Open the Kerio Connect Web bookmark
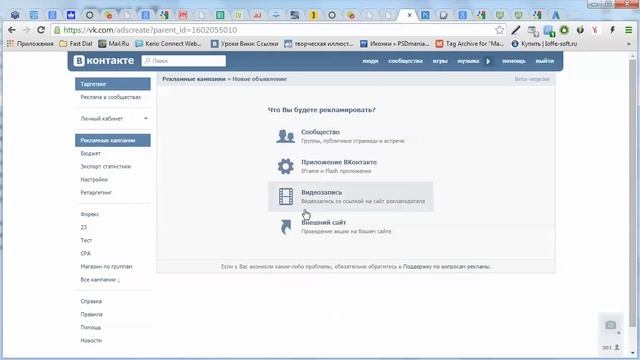 [168, 43]
